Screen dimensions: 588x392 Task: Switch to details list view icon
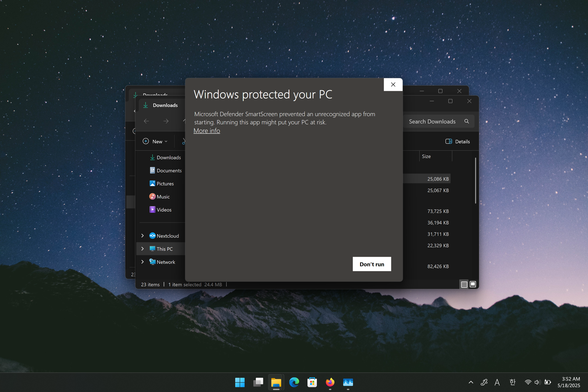point(464,284)
